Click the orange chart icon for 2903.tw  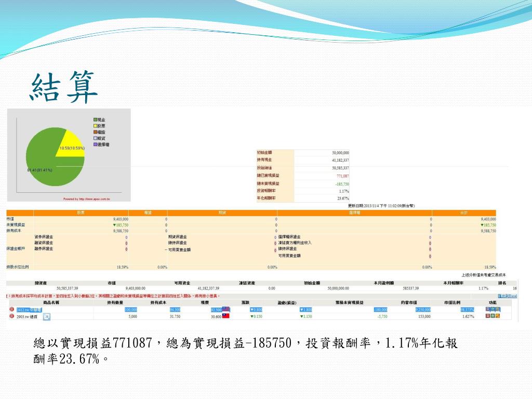coord(498,316)
